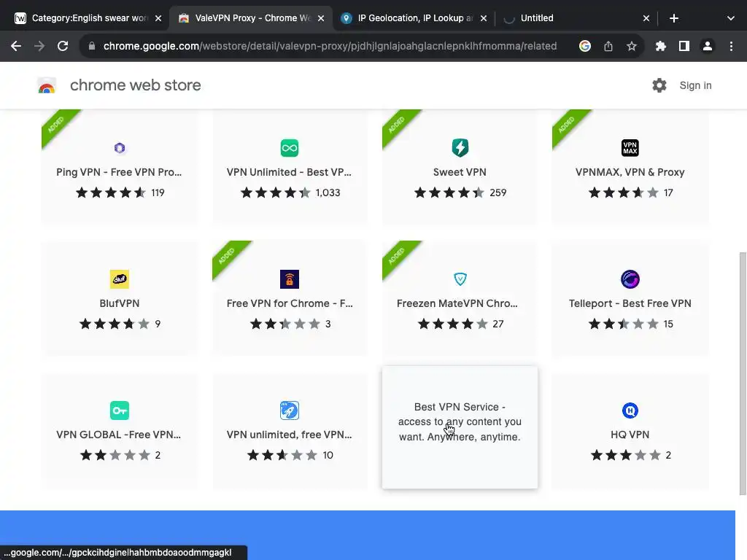
Task: Click VPN Unlimited 1,033 rating count
Action: click(328, 192)
